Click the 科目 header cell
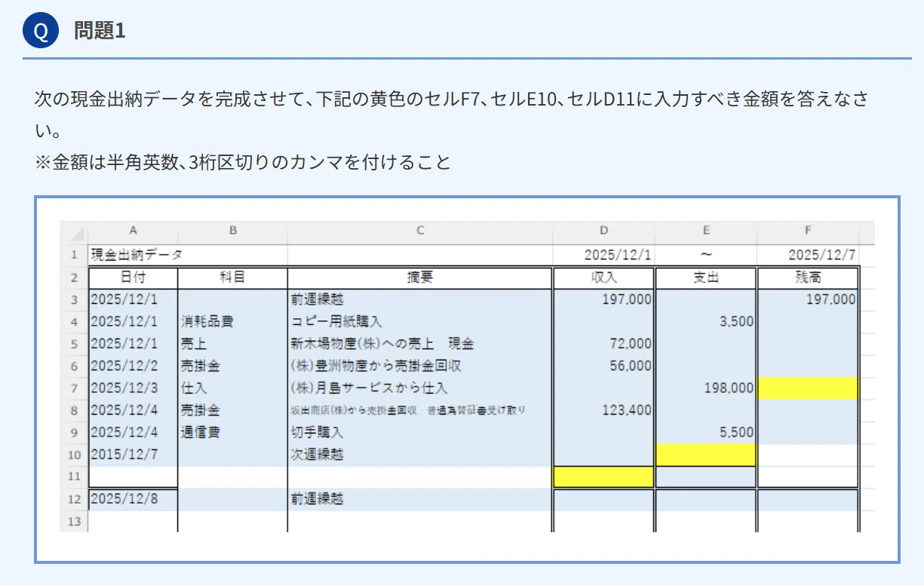The width and height of the screenshot is (924, 585). (x=232, y=277)
